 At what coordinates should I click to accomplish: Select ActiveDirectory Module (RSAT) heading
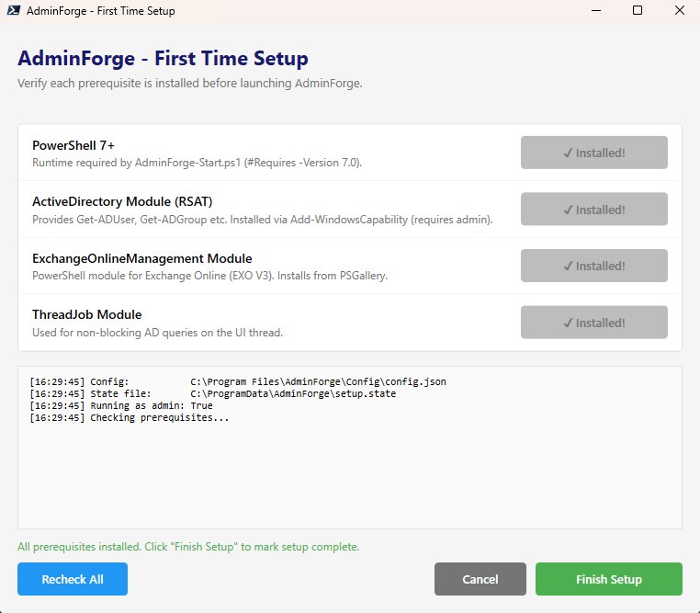point(122,202)
